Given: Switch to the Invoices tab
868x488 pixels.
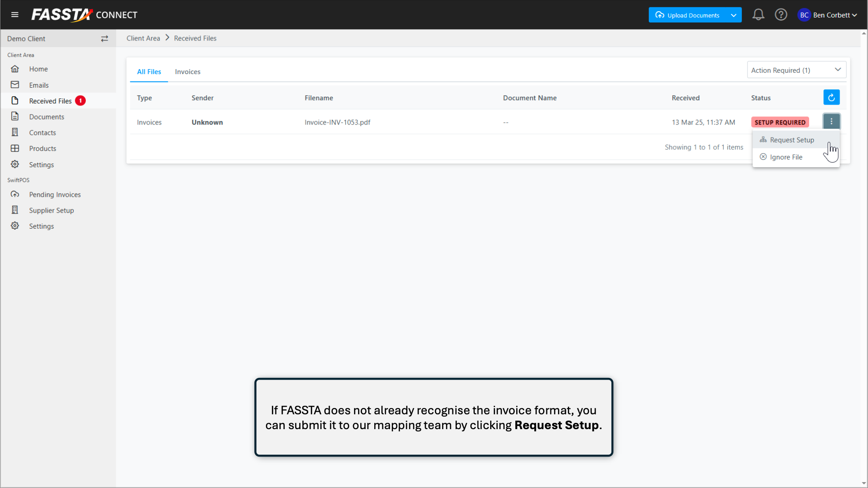Looking at the screenshot, I should click(187, 71).
